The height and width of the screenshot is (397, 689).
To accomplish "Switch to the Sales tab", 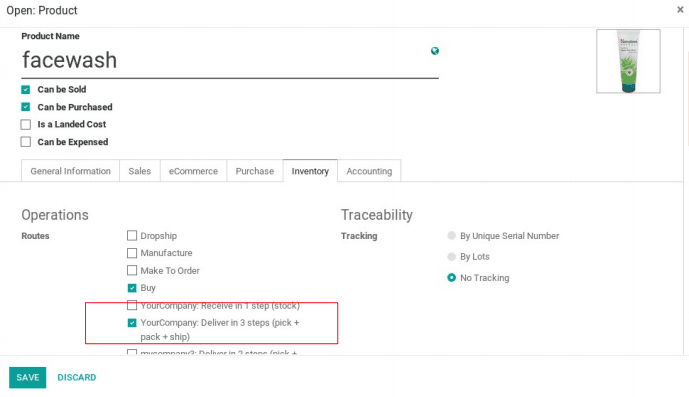I will point(140,171).
